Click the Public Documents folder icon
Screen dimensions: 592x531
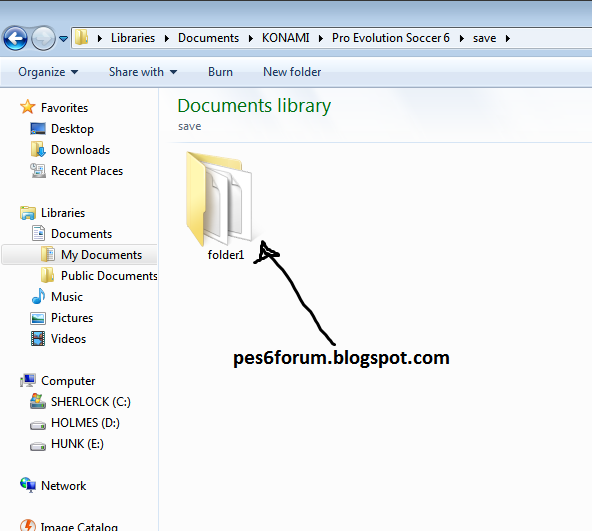48,275
